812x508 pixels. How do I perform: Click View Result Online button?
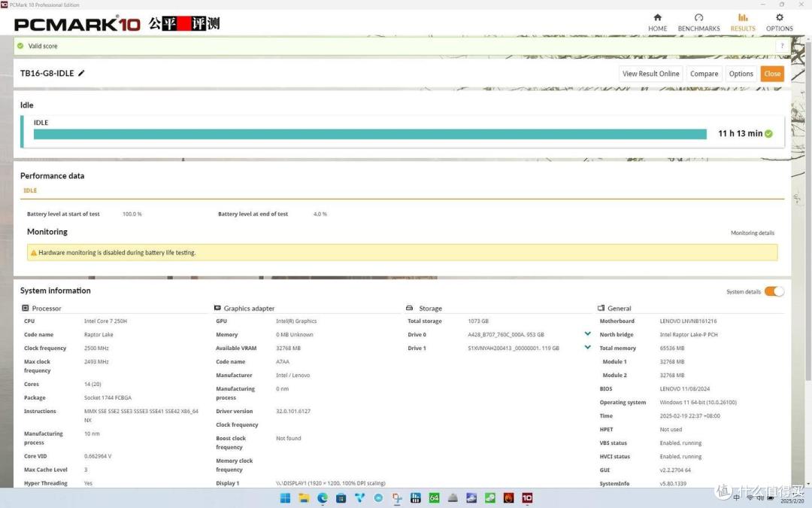pyautogui.click(x=650, y=74)
